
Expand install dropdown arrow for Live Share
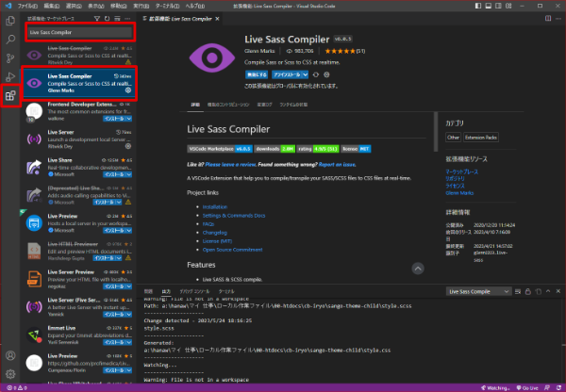127,176
